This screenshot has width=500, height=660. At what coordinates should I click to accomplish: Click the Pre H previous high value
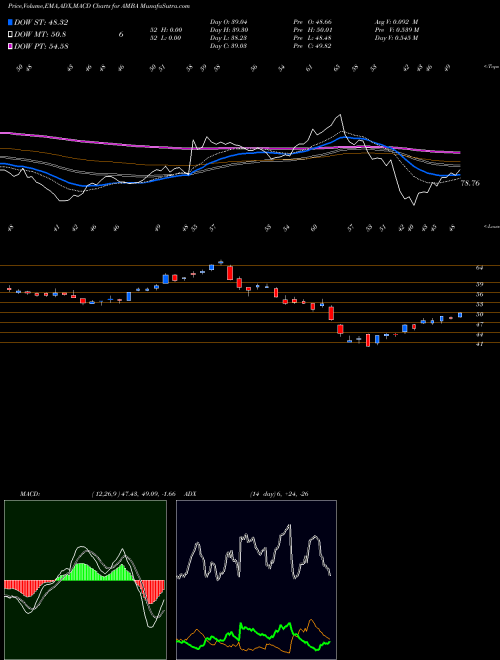(x=312, y=29)
